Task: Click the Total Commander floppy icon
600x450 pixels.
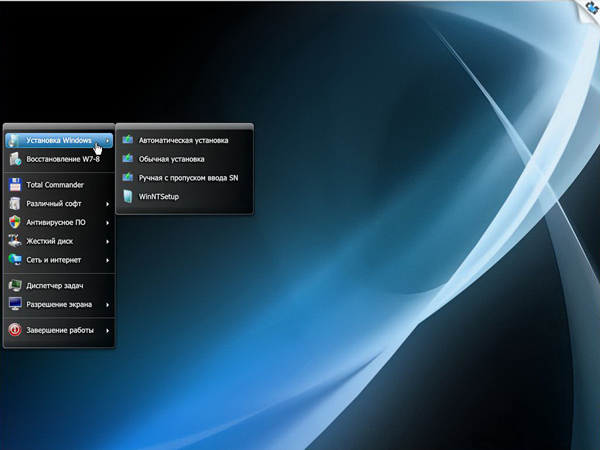Action: pyautogui.click(x=15, y=185)
